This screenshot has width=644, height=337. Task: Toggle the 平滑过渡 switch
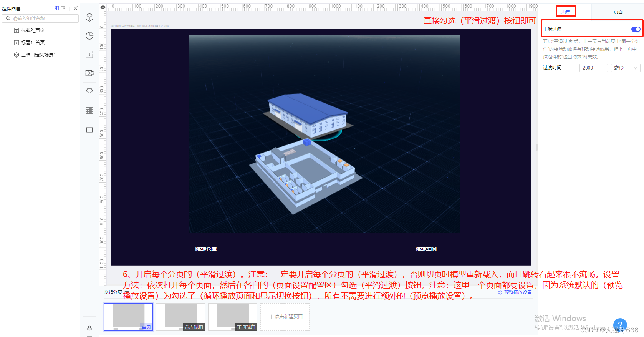(636, 29)
